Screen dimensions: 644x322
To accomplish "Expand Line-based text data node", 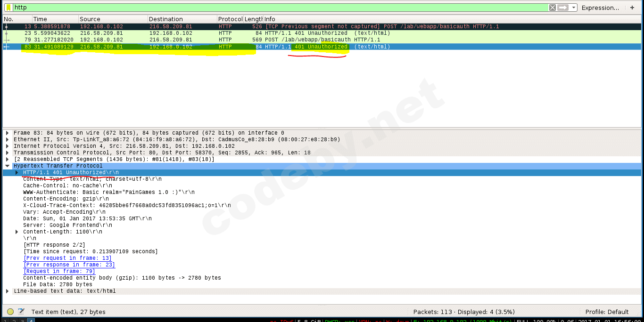I will tap(8, 291).
